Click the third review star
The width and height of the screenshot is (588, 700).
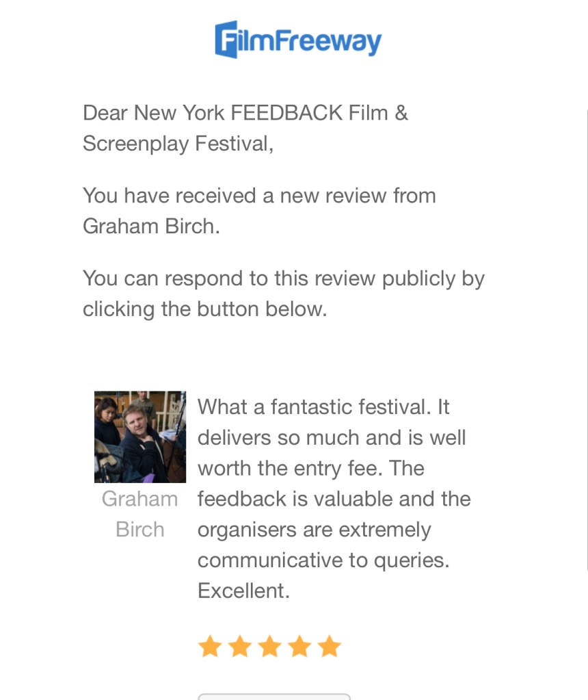pos(269,646)
